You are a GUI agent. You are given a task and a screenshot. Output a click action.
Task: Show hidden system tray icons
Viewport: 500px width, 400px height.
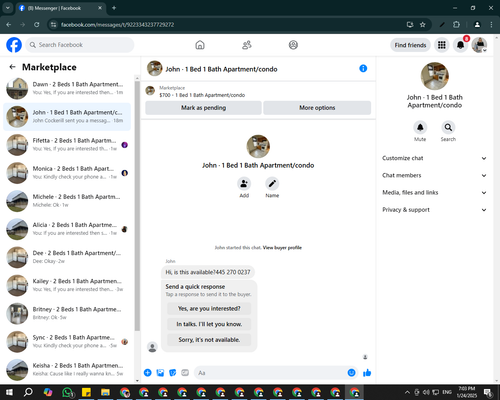[407, 392]
